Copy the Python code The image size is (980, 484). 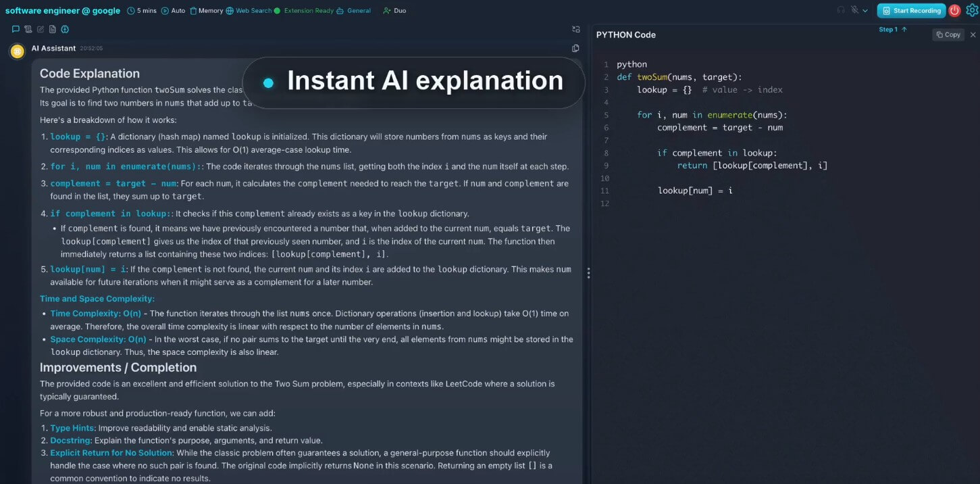point(948,34)
